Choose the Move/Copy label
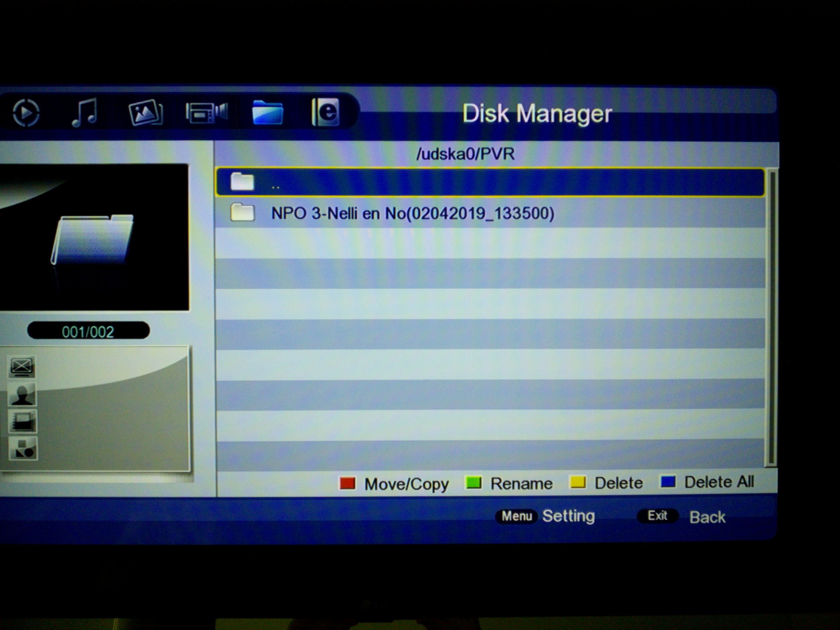The image size is (840, 630). tap(406, 484)
